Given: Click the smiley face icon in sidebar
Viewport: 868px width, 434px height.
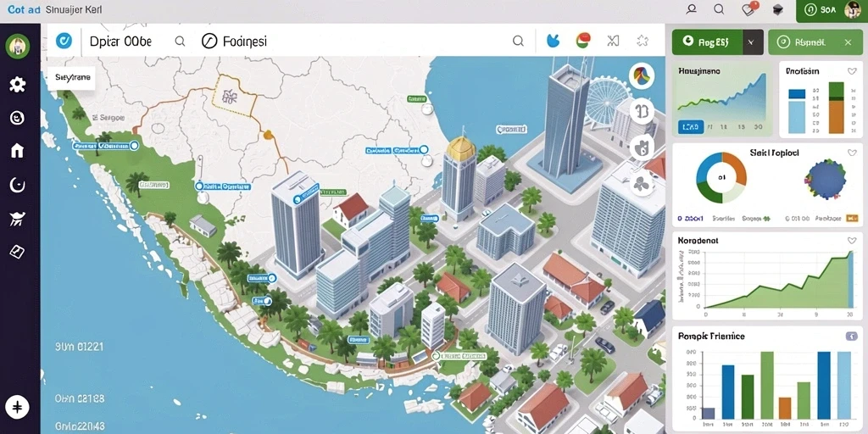Looking at the screenshot, I should coord(17,117).
